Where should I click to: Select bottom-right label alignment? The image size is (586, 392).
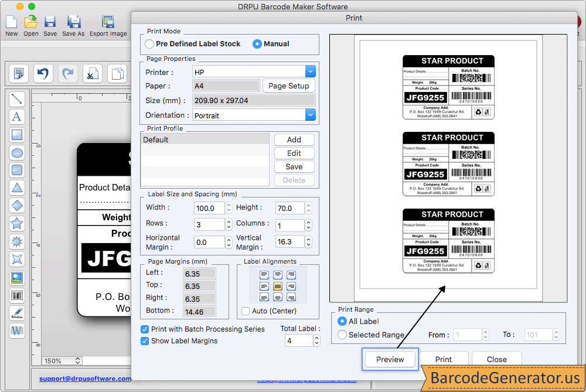click(291, 298)
